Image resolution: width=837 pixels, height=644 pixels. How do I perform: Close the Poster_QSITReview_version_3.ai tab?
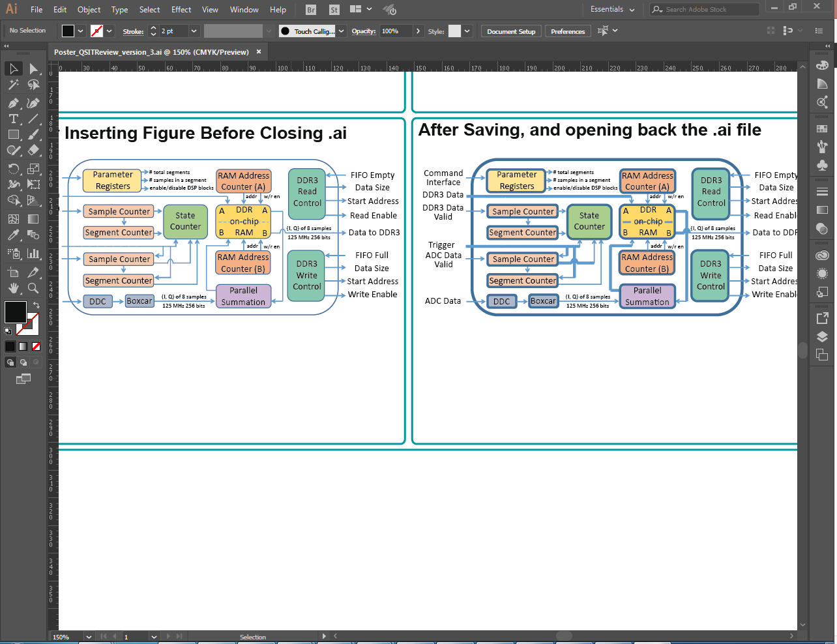[259, 52]
